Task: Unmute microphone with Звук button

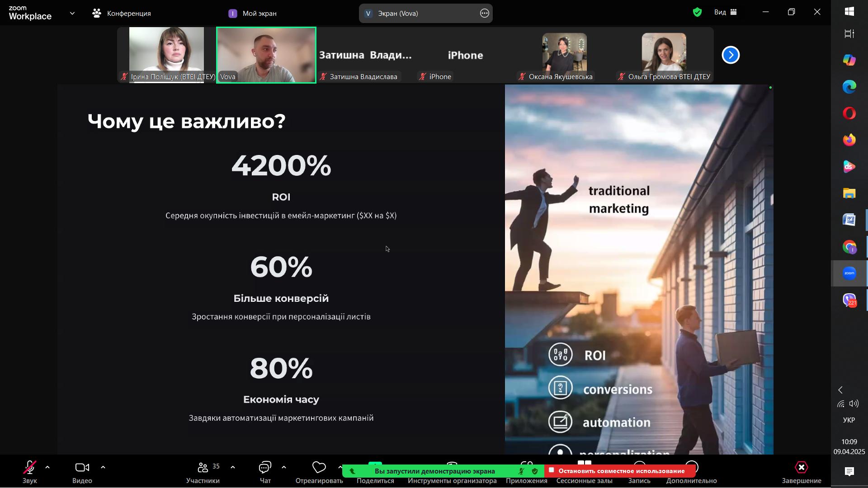Action: point(30,468)
